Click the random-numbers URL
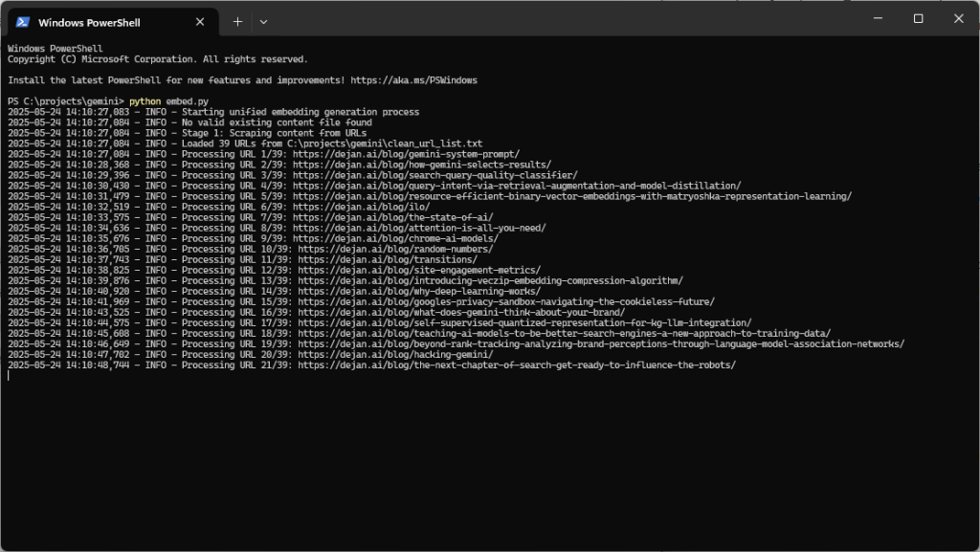This screenshot has height=552, width=980. 395,250
